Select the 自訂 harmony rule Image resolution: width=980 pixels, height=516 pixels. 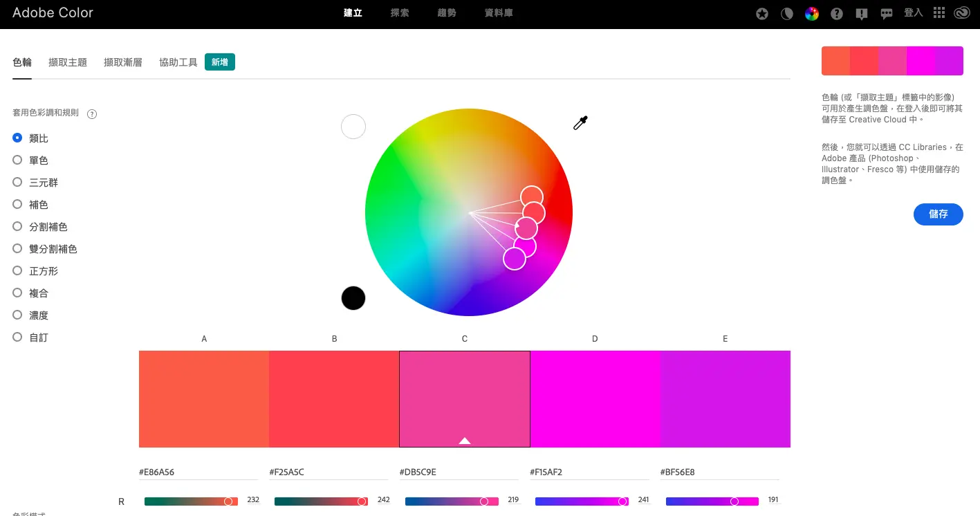[x=31, y=338]
